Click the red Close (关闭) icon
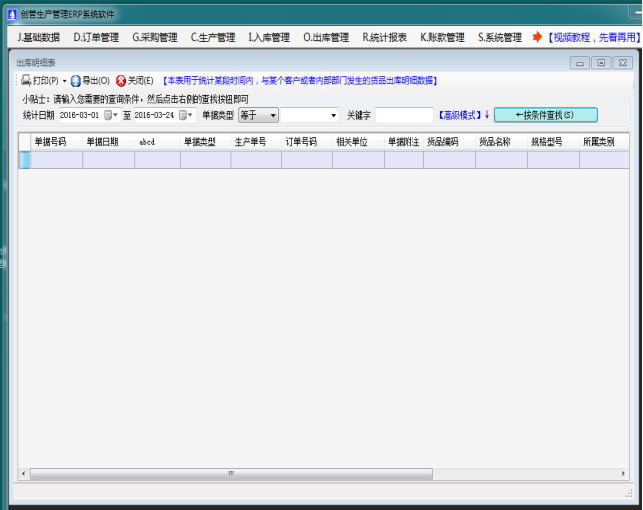 pos(121,80)
